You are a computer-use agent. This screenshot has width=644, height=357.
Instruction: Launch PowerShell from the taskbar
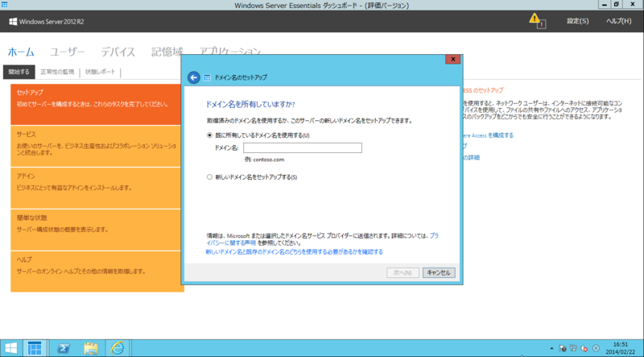[x=63, y=348]
